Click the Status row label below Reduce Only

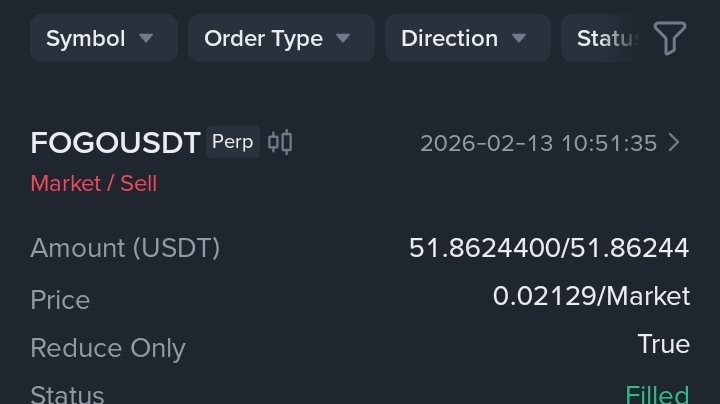click(x=67, y=394)
